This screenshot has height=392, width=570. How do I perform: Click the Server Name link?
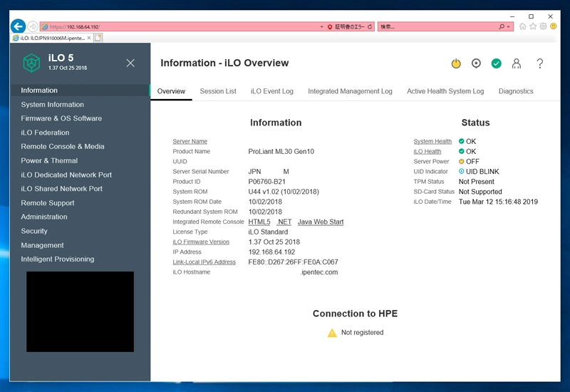(190, 141)
